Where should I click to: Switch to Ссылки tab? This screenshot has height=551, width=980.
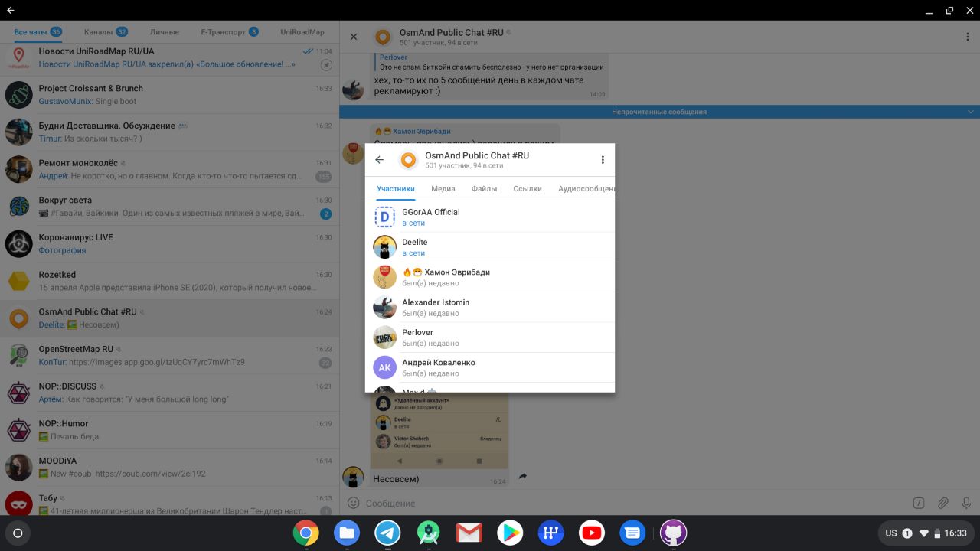click(x=528, y=189)
